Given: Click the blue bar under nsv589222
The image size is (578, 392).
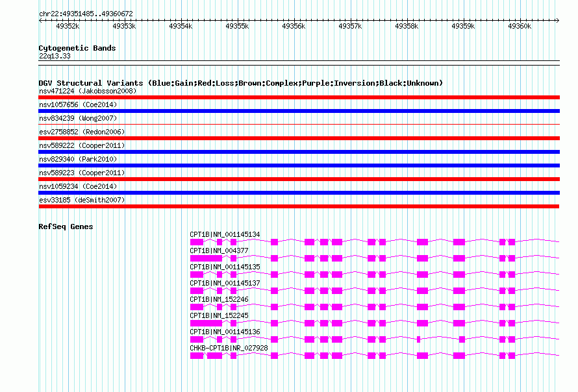Looking at the screenshot, I should [x=299, y=152].
